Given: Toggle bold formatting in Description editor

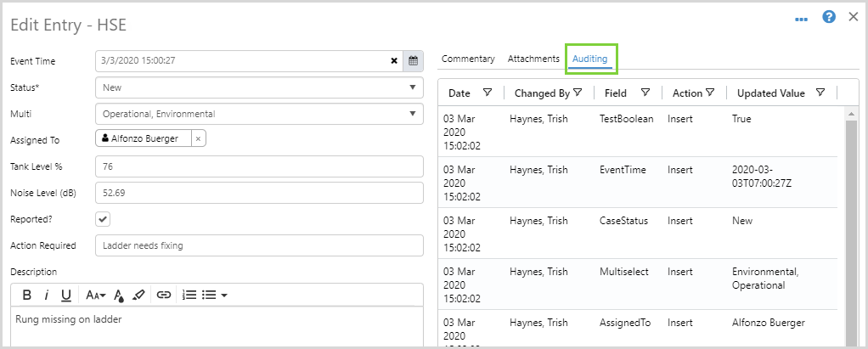Looking at the screenshot, I should click(27, 296).
